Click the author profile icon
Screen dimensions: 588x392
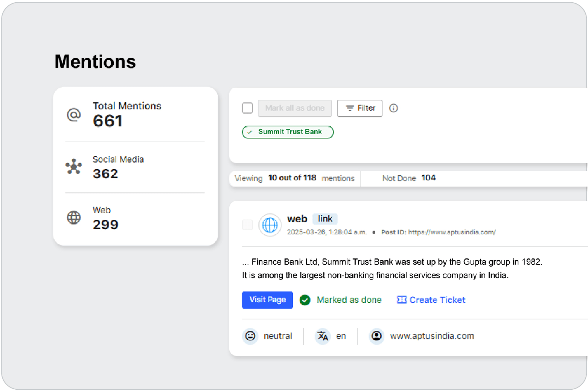coord(376,336)
